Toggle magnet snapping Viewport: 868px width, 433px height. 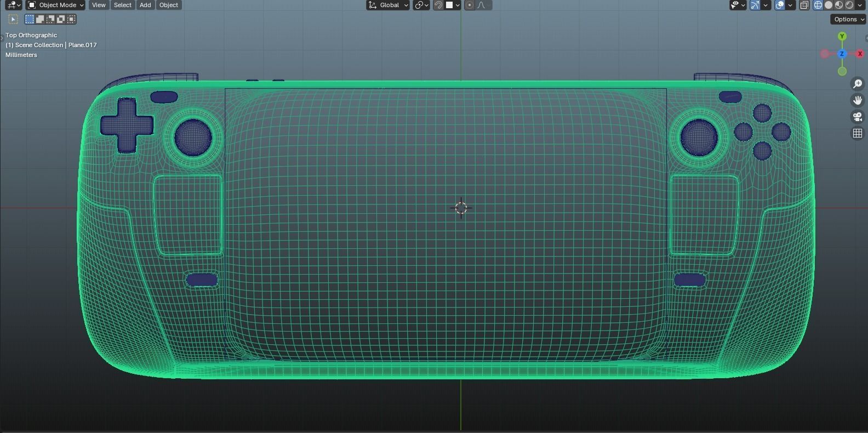coord(438,5)
